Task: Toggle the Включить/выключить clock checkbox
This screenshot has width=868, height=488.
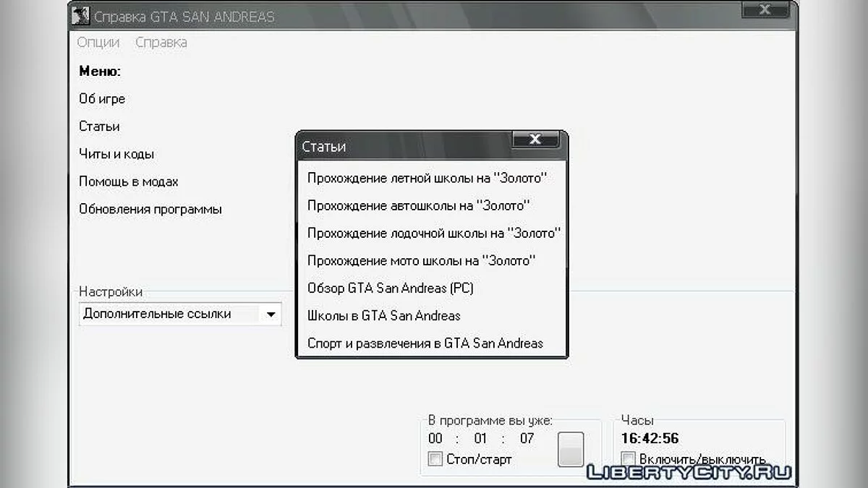Action: (629, 459)
